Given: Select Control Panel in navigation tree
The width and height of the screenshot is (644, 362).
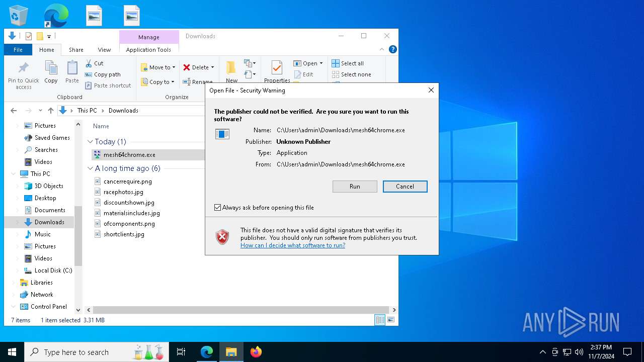Looking at the screenshot, I should [x=48, y=307].
